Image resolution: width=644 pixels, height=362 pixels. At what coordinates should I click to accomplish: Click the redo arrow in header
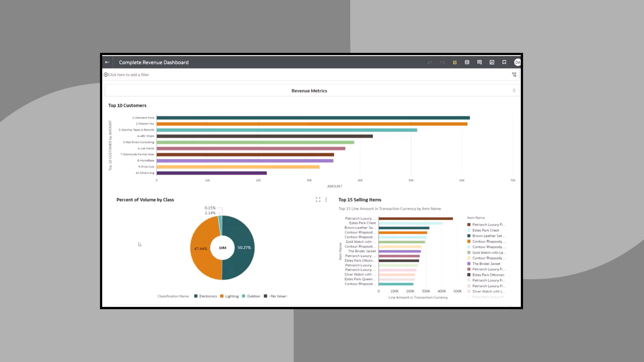[x=442, y=62]
